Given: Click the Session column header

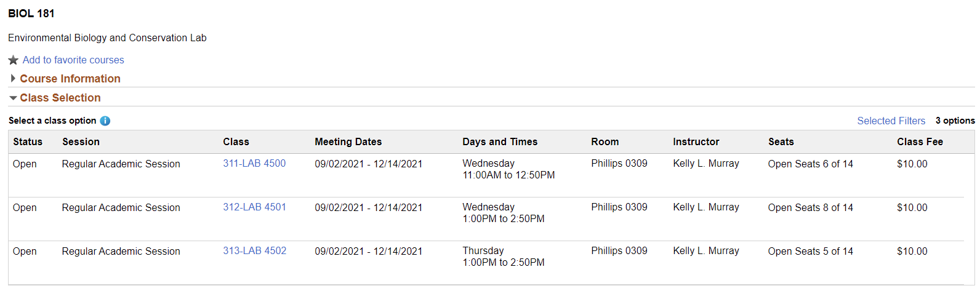Looking at the screenshot, I should tap(81, 142).
